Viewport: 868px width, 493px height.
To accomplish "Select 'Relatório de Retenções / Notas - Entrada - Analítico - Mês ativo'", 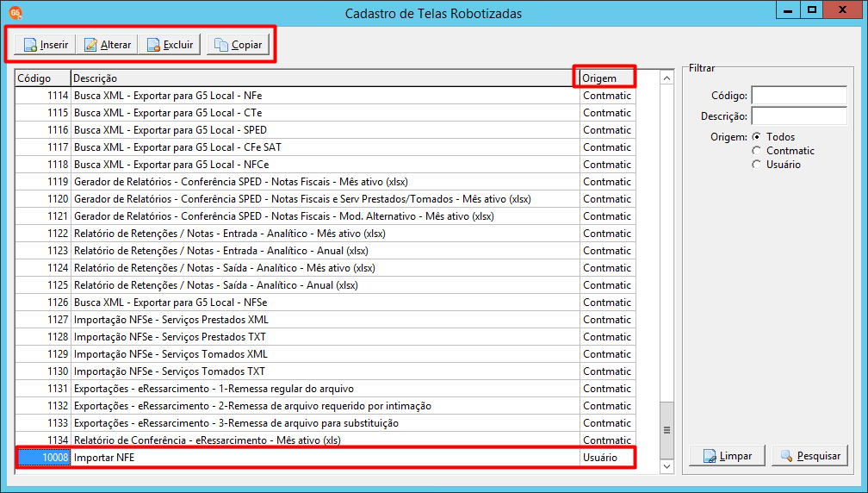I will point(325,234).
